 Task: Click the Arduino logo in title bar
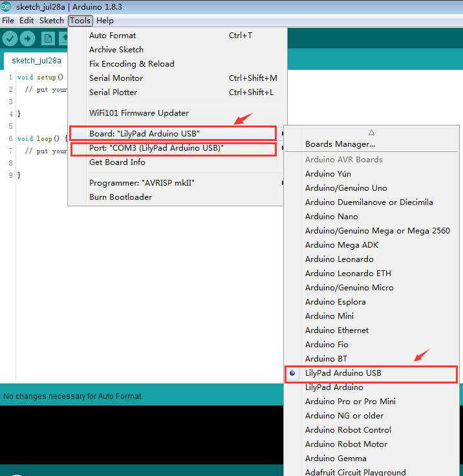coord(6,7)
